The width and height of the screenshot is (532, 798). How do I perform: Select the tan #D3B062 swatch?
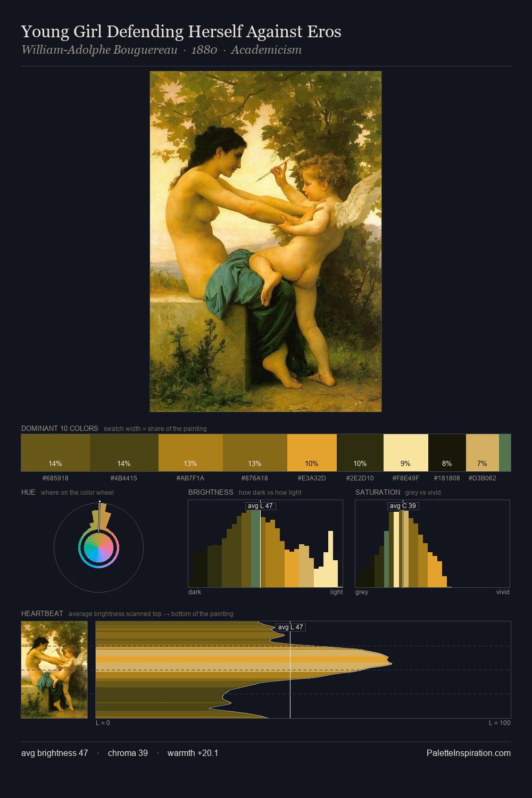tap(483, 453)
